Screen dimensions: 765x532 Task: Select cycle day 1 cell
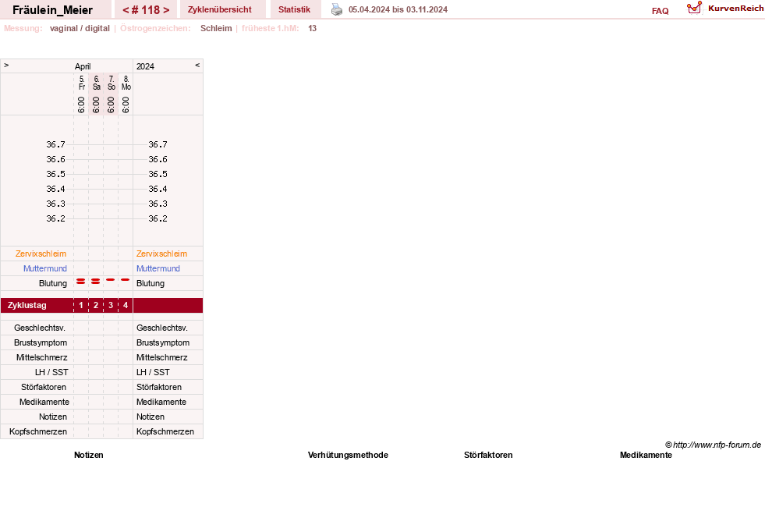[81, 305]
